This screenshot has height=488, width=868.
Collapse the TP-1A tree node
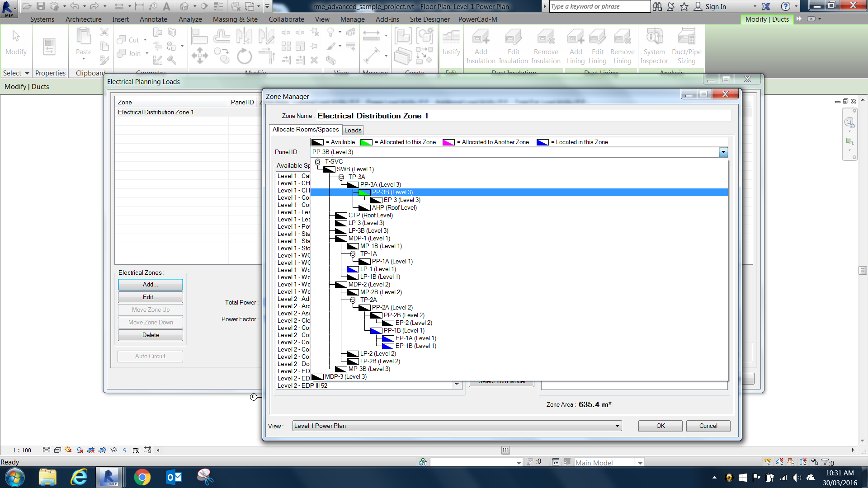click(353, 253)
